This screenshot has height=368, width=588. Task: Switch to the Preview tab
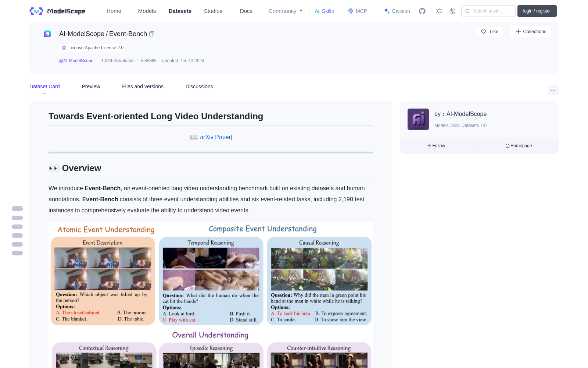[x=91, y=86]
